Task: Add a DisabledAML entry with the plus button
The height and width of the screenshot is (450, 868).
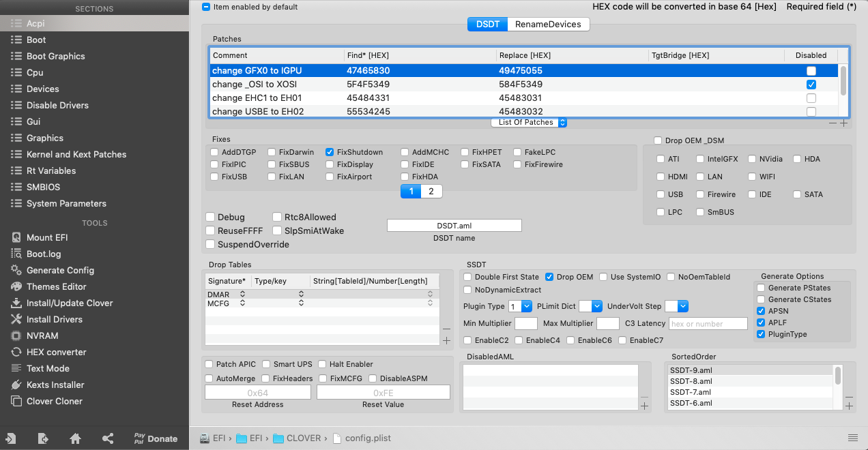Action: [644, 406]
